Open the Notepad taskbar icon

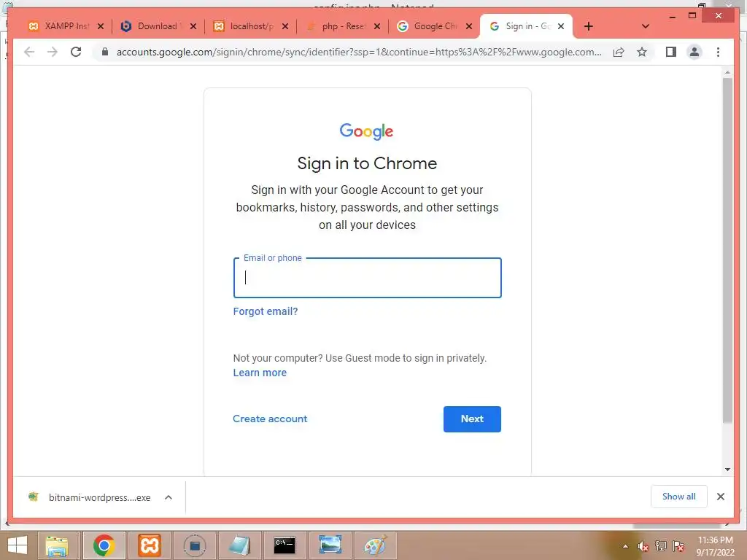(239, 545)
